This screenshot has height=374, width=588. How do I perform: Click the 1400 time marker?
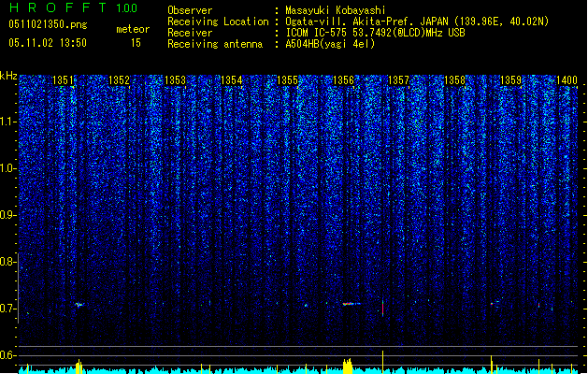[566, 80]
